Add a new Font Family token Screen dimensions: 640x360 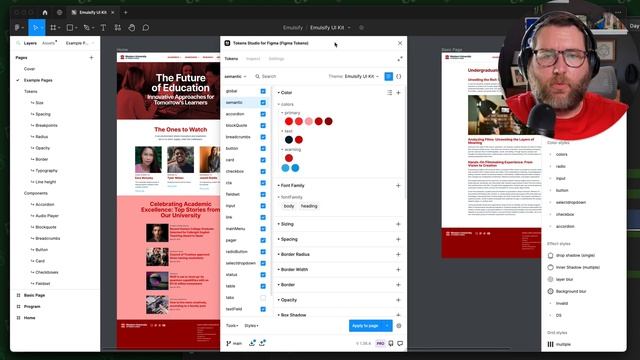[398, 185]
